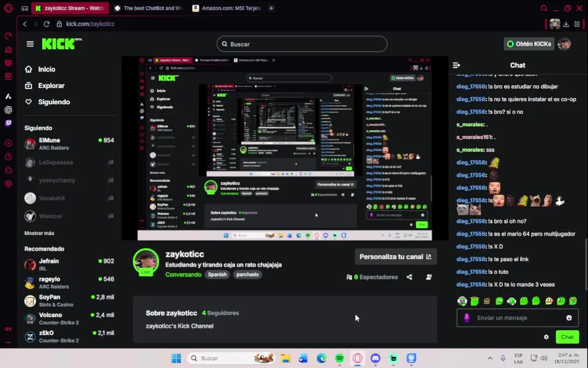Open Opera sidebar settings gear
The image size is (588, 368).
click(8, 183)
